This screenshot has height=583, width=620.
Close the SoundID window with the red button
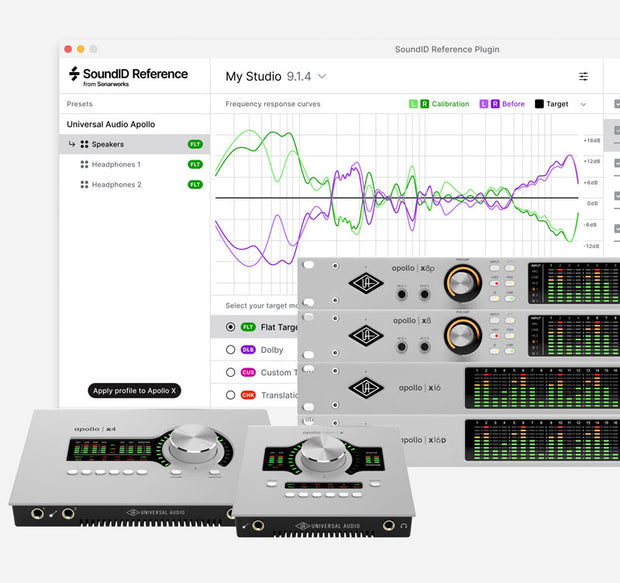pos(68,49)
